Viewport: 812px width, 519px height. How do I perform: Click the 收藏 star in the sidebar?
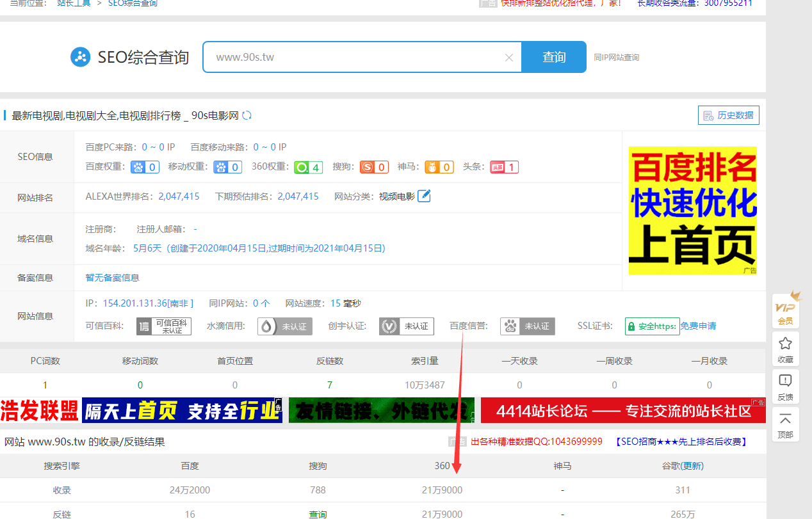click(x=786, y=350)
